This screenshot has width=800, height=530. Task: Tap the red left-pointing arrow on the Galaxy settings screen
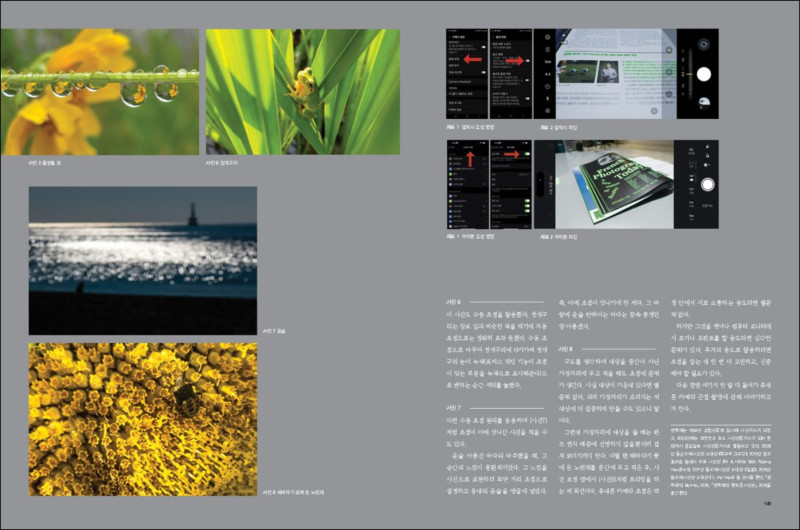pyautogui.click(x=473, y=60)
